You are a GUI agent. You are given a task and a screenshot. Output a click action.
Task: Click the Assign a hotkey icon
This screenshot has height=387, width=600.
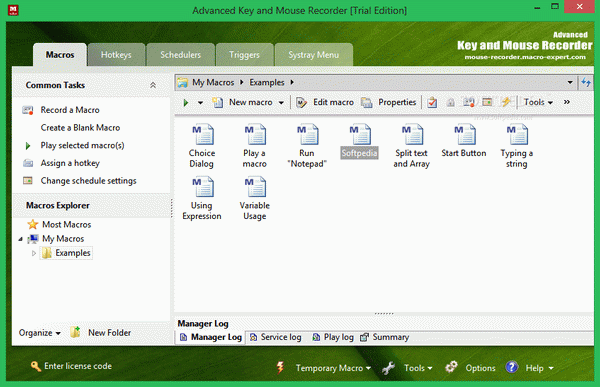point(28,163)
